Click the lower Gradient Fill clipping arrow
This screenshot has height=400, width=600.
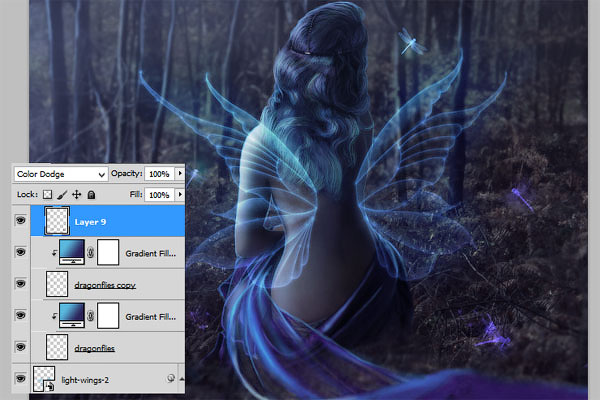(x=54, y=316)
